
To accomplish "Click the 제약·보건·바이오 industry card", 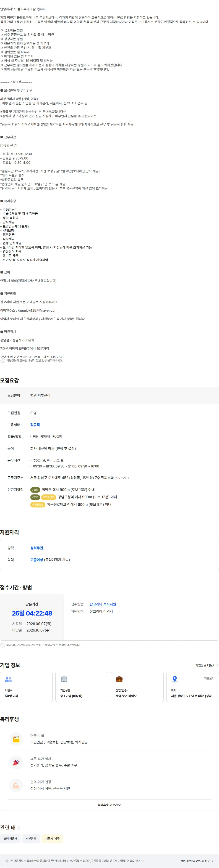I will 137,687.
